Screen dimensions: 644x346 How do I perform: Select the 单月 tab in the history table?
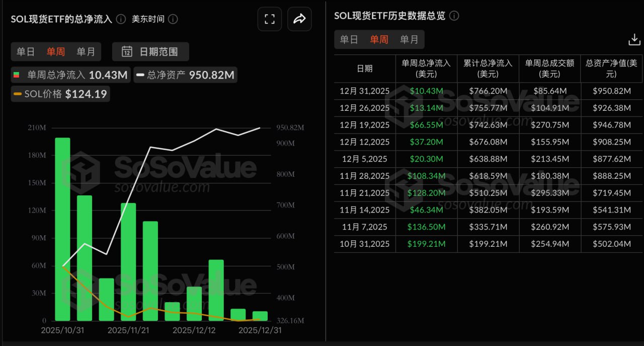408,39
